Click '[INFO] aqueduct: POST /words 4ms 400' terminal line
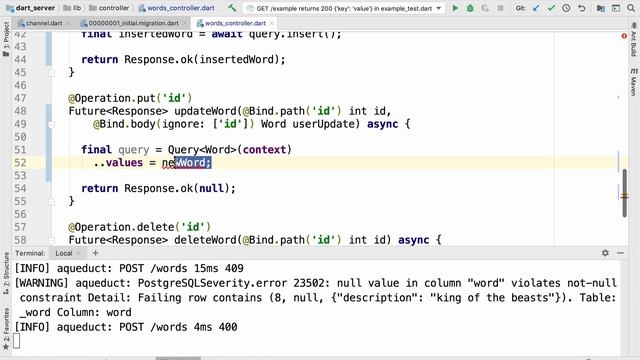 (126, 327)
